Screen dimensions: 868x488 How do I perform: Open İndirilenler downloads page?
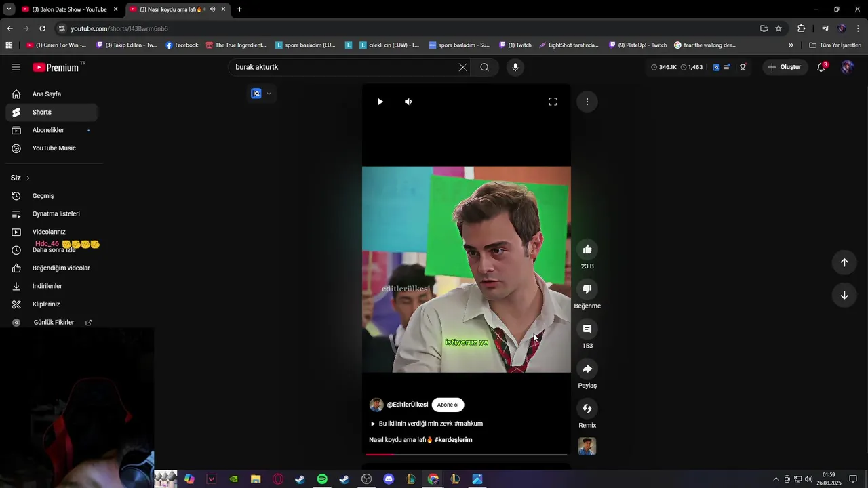pos(52,286)
